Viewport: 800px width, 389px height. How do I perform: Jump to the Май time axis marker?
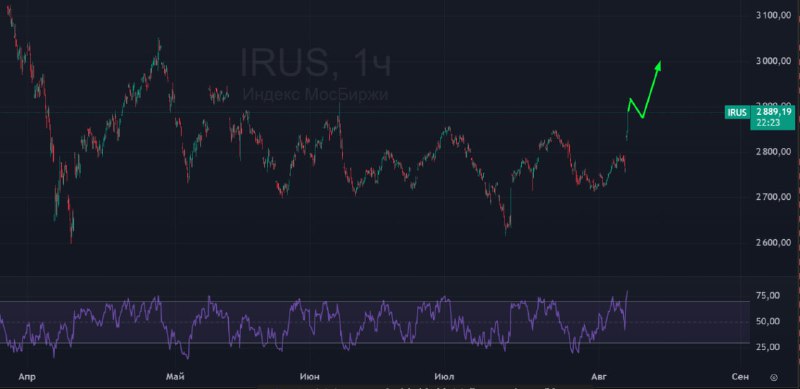pos(175,377)
